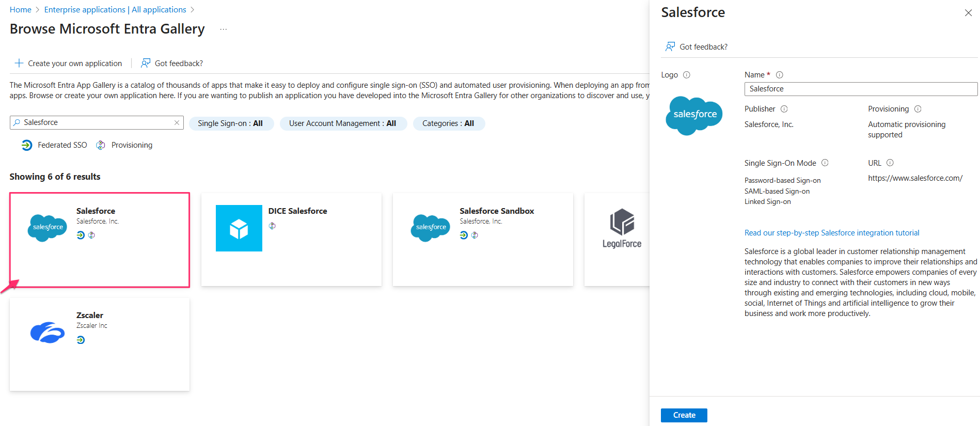Click the Create button in Salesforce panel
The image size is (980, 426).
[684, 415]
